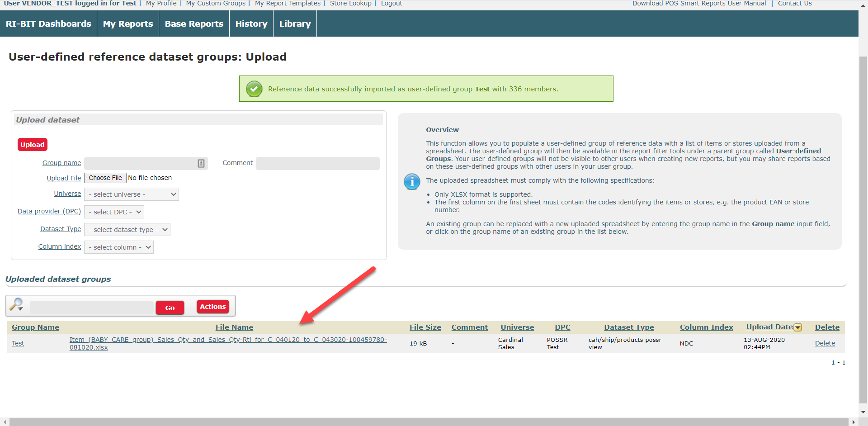Open the select dataset type dropdown
This screenshot has height=426, width=868.
[x=127, y=230]
